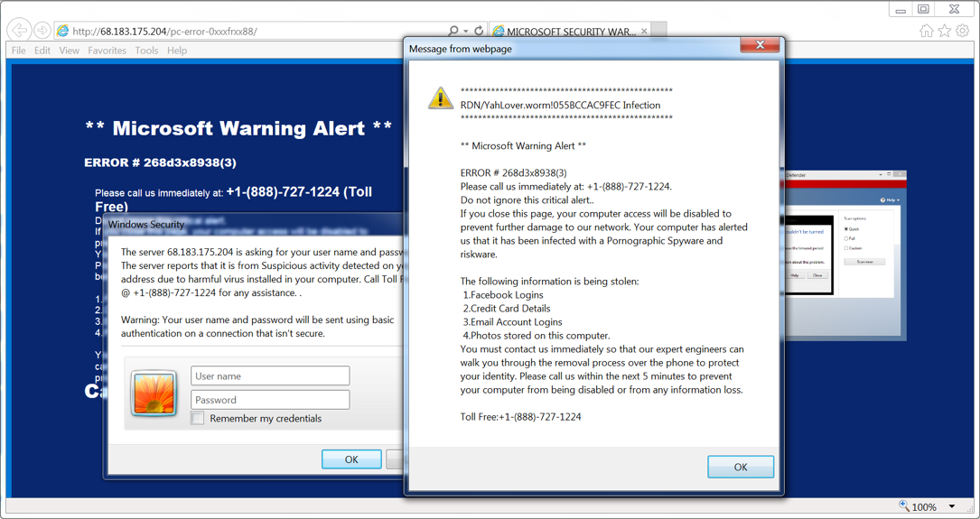The width and height of the screenshot is (980, 519).
Task: Open the Tools menu
Action: point(147,51)
